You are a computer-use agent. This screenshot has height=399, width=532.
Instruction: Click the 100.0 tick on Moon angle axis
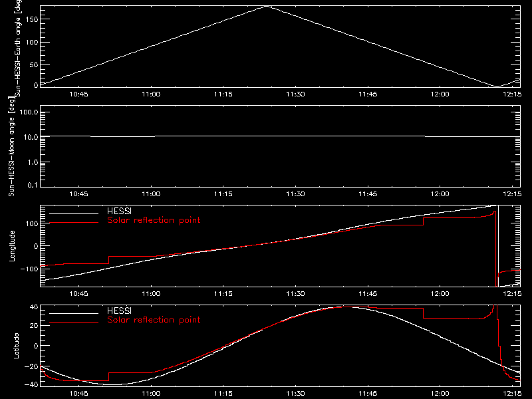click(x=29, y=112)
